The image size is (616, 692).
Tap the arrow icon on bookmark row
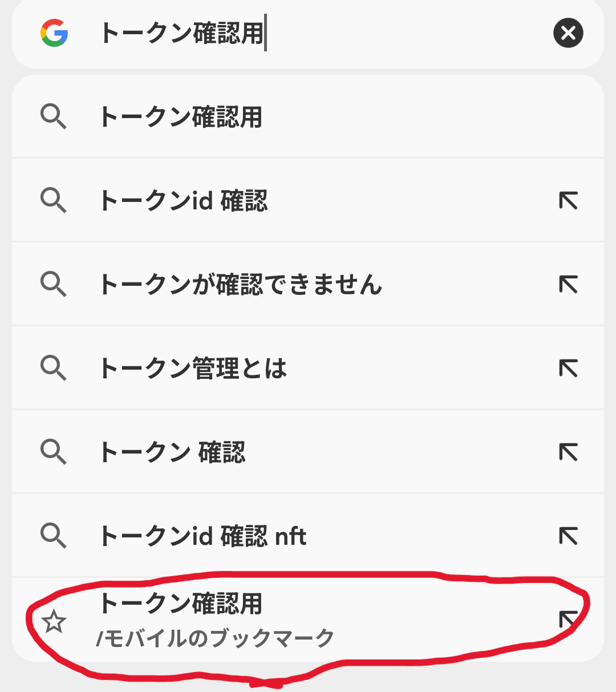568,620
